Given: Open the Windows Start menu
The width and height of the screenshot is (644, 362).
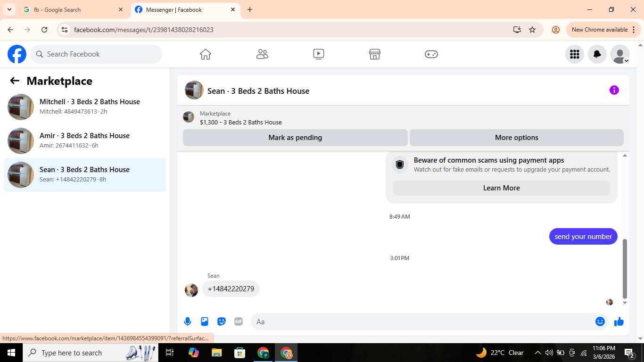Looking at the screenshot, I should [11, 353].
